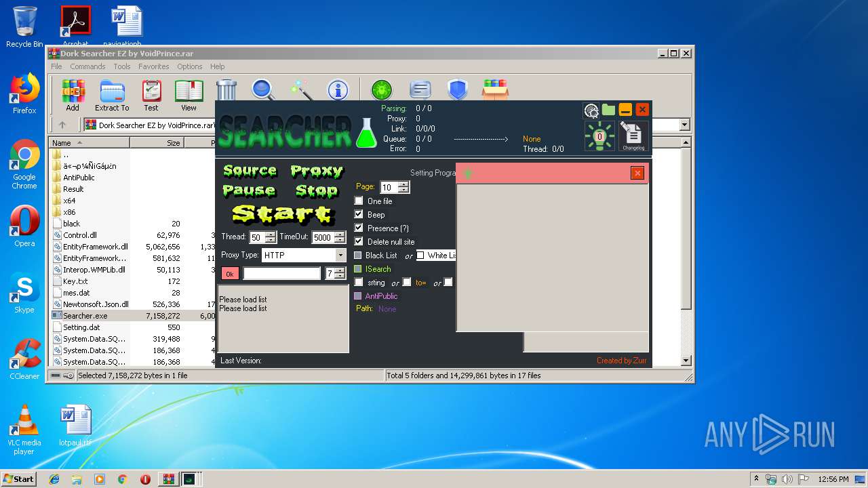The image size is (868, 488).
Task: Open VLC media player desktop icon
Action: coord(24,430)
